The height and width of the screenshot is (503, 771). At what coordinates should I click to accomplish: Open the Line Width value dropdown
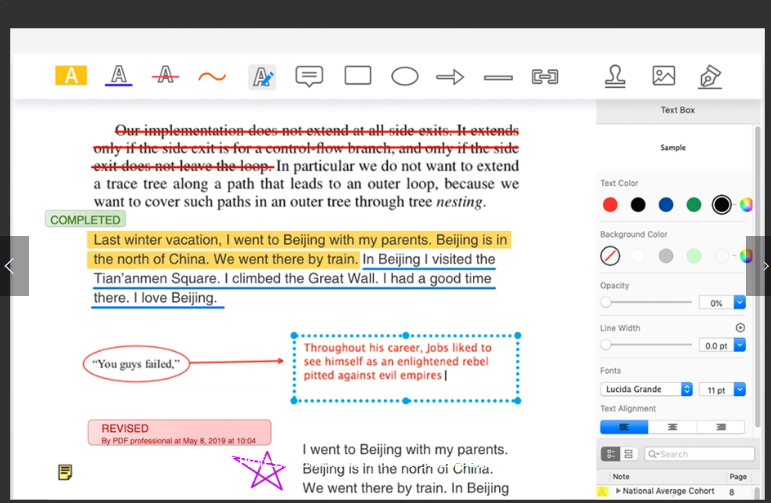click(740, 345)
